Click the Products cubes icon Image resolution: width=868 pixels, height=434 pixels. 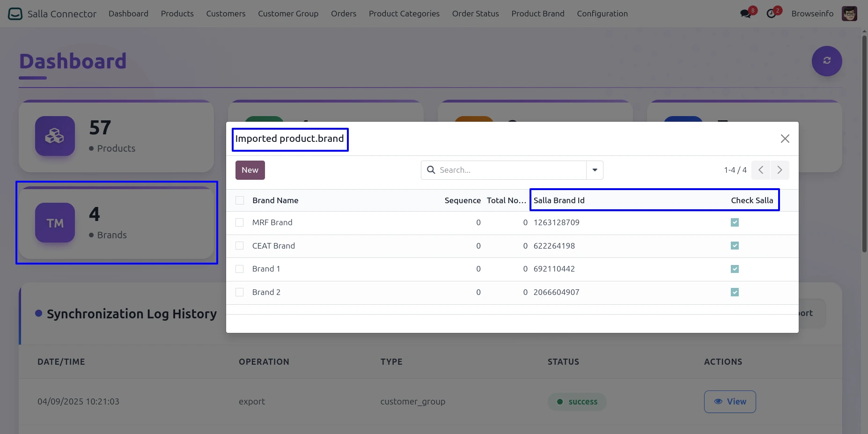pyautogui.click(x=55, y=136)
